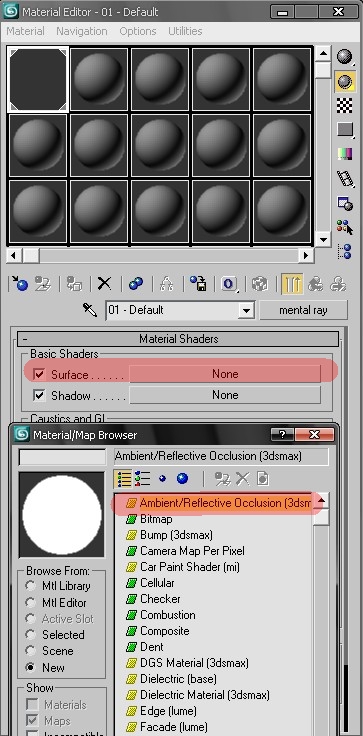The width and height of the screenshot is (363, 736).
Task: Open the Navigation menu
Action: (x=82, y=31)
